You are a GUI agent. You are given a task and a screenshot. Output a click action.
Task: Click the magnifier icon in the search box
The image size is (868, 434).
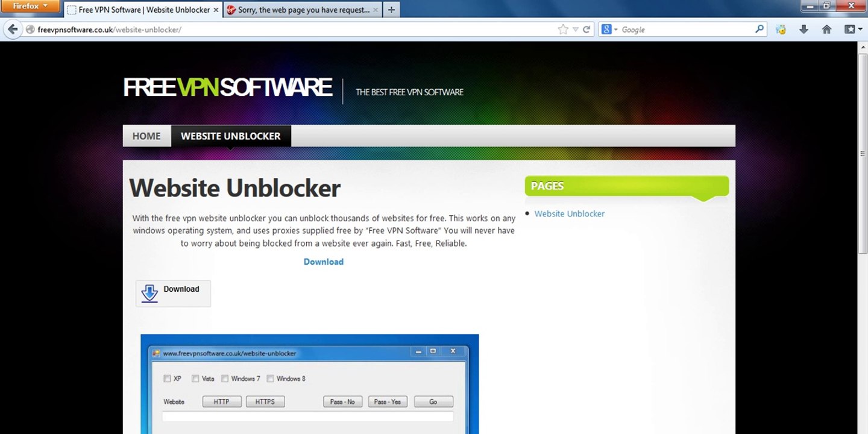pos(759,29)
